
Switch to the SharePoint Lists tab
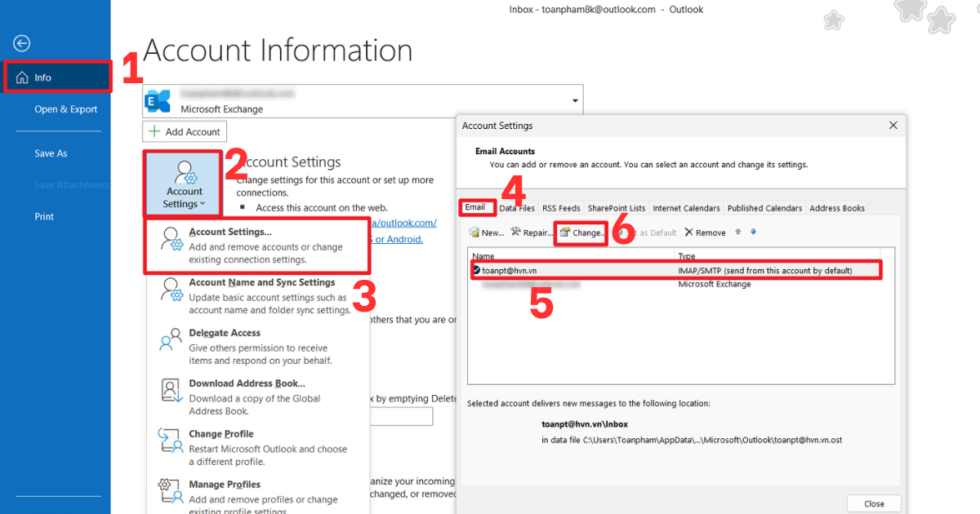[617, 208]
